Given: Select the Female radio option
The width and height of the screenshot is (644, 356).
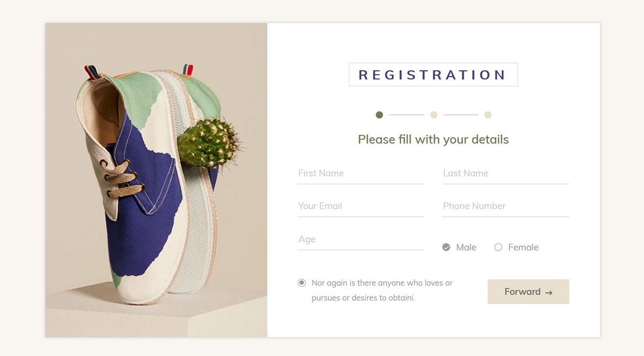Looking at the screenshot, I should click(x=498, y=247).
